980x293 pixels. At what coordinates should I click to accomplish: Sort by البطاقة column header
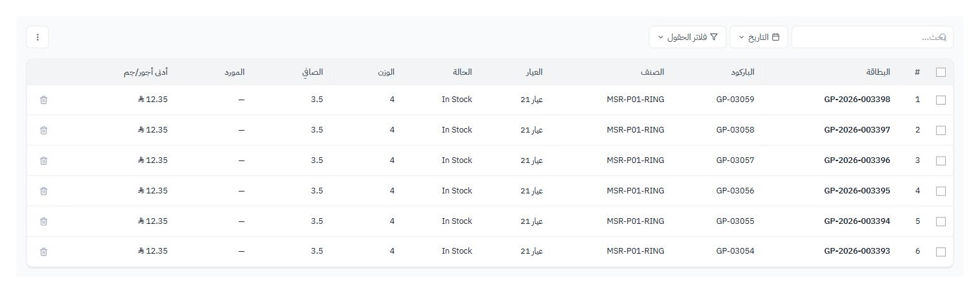[x=878, y=72]
